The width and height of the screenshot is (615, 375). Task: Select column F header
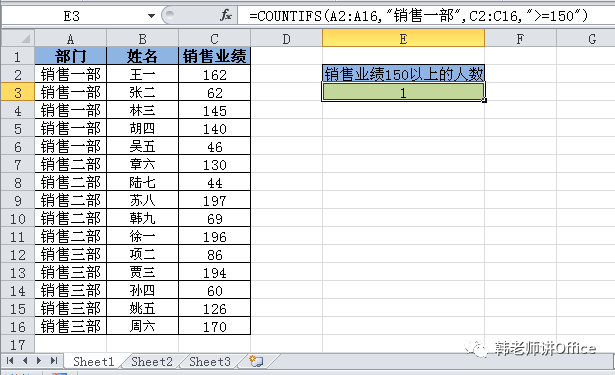point(520,39)
